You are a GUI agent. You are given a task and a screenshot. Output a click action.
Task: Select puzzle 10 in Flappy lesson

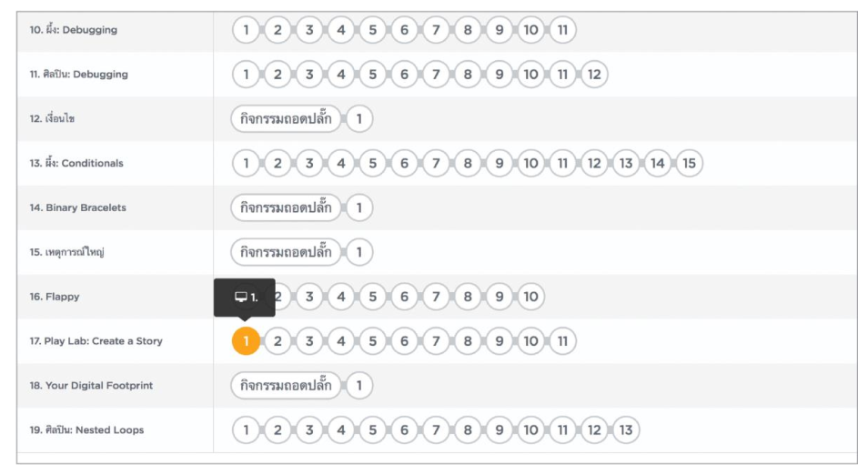pyautogui.click(x=530, y=297)
